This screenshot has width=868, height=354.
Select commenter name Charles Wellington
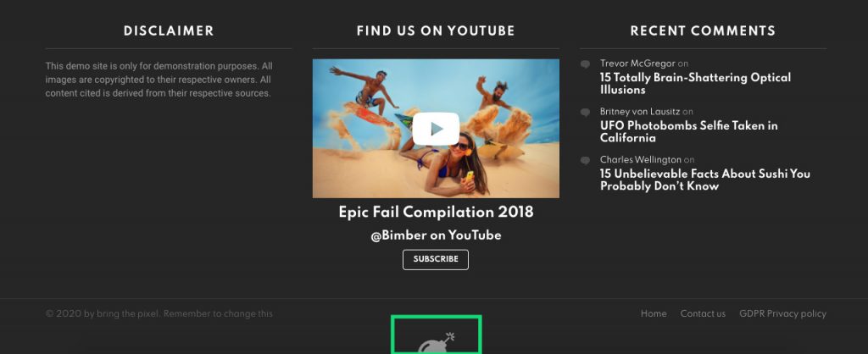(x=641, y=159)
